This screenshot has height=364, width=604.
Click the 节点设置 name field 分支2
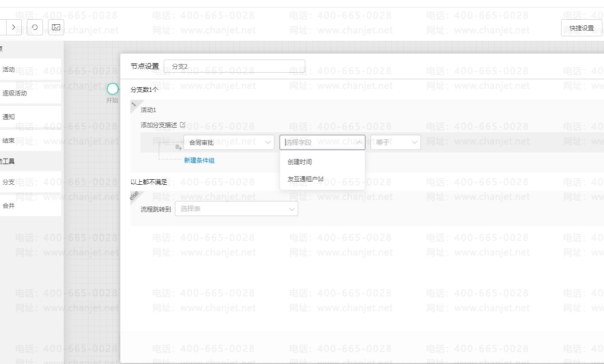tap(234, 66)
